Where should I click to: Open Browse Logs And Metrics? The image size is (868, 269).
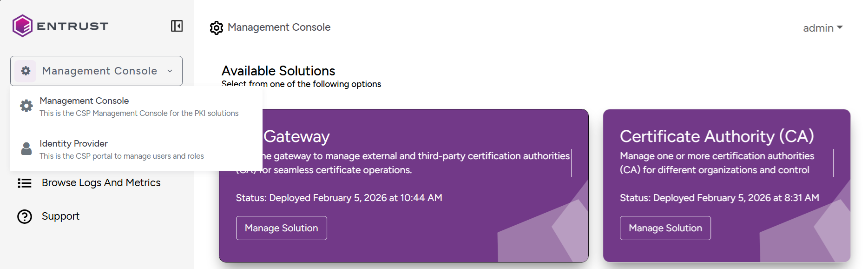pyautogui.click(x=101, y=183)
